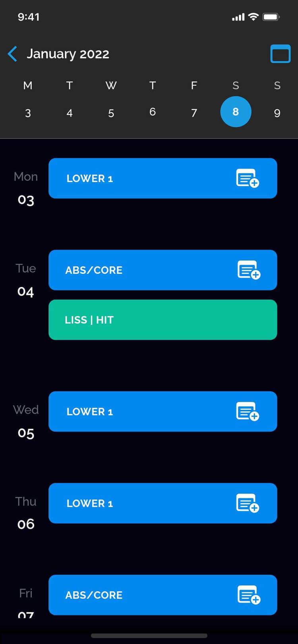The image size is (298, 644).
Task: Open Tuesday's ABS/CORE workout card
Action: (139, 270)
